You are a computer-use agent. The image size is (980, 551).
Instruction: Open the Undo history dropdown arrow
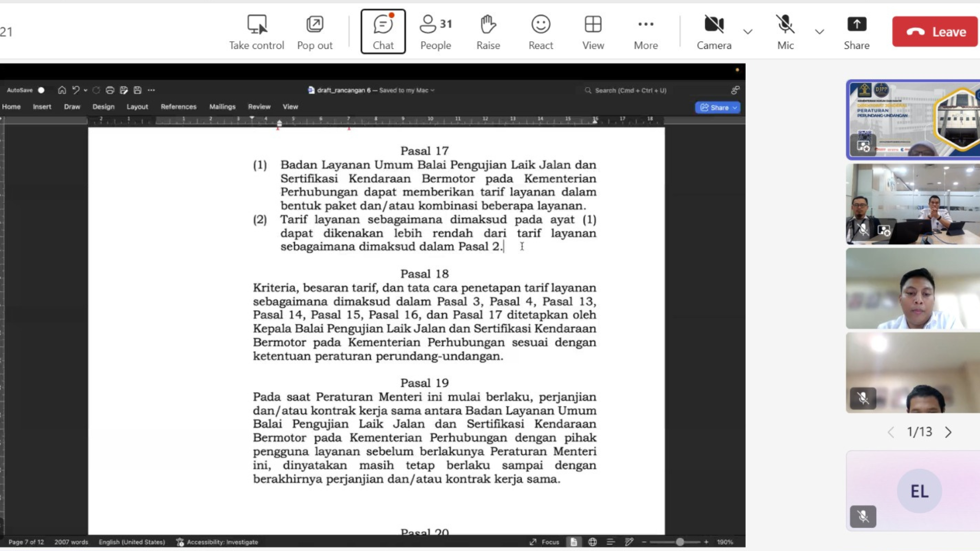coord(85,90)
